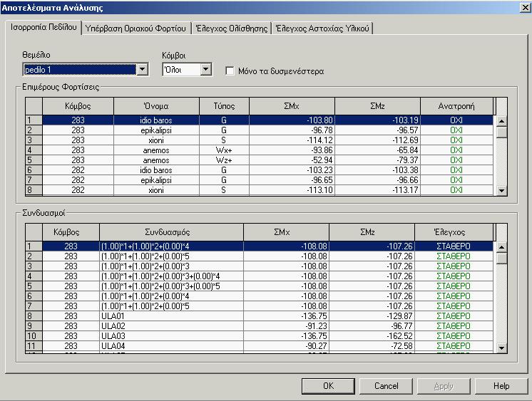Click Έλεγχος column header in Συνδυασμοί table
Image resolution: width=532 pixels, height=401 pixels.
point(454,232)
